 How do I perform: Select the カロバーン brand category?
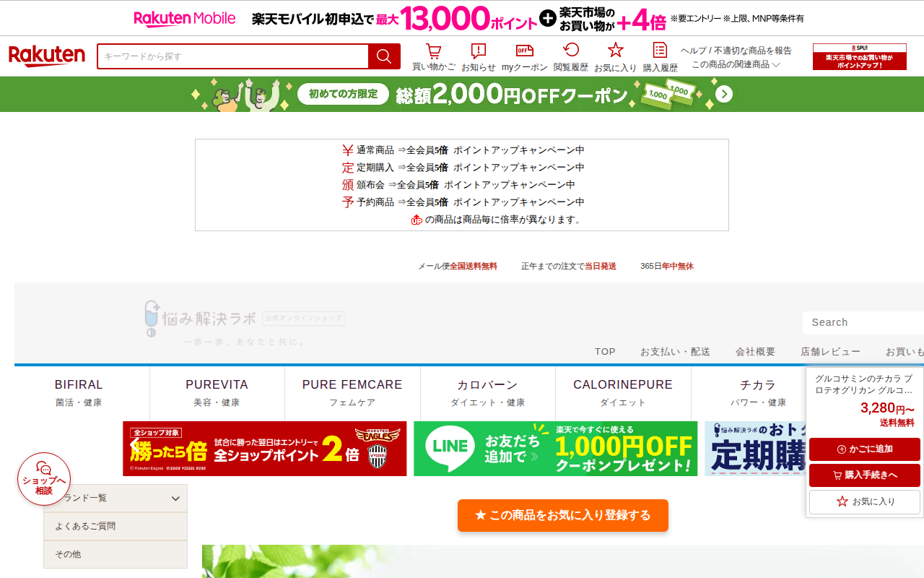[x=487, y=393]
